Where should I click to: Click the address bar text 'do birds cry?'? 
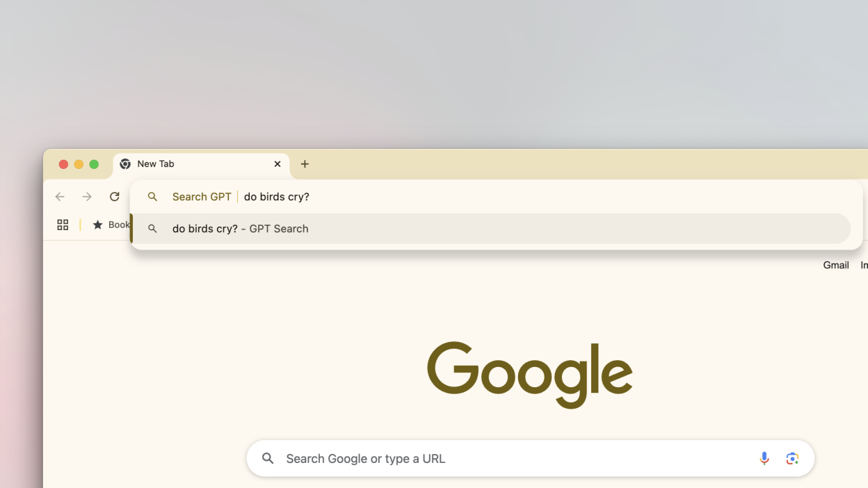(276, 197)
